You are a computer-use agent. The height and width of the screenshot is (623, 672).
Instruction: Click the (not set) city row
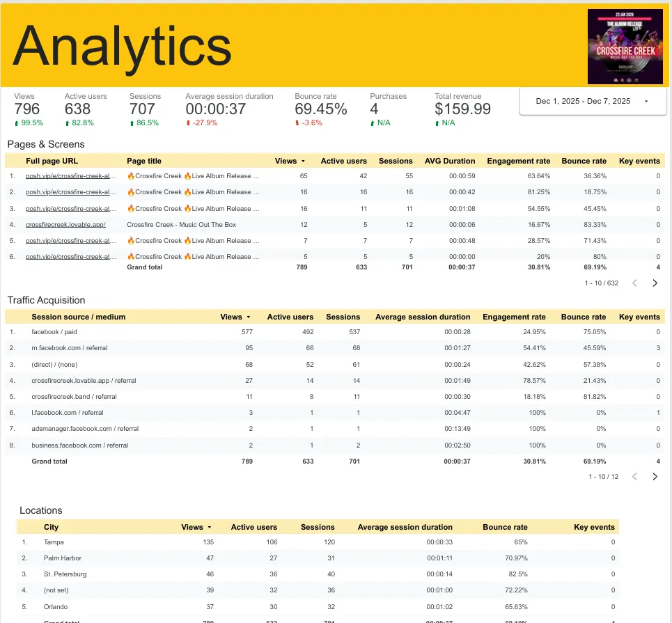(x=318, y=590)
